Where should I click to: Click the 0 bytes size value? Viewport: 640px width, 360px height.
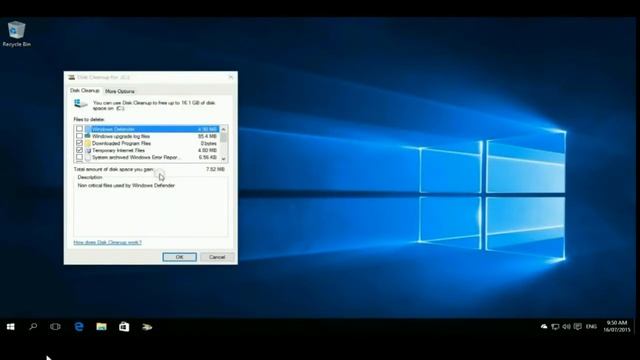pos(209,143)
